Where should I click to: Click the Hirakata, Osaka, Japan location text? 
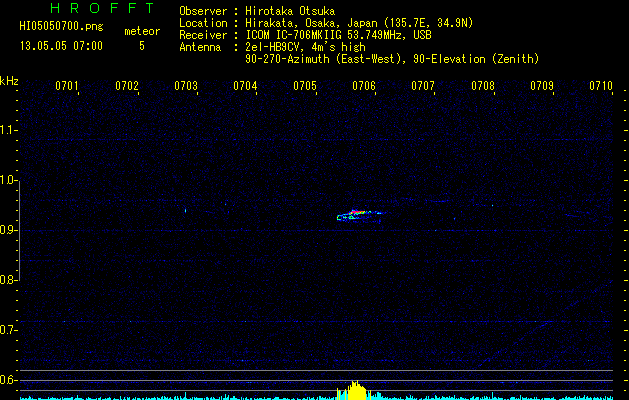pyautogui.click(x=359, y=23)
